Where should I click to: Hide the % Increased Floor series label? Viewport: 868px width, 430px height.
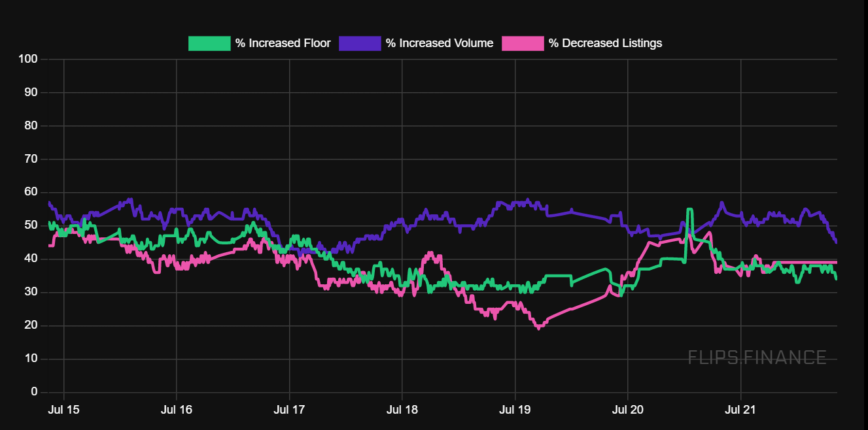coord(283,43)
